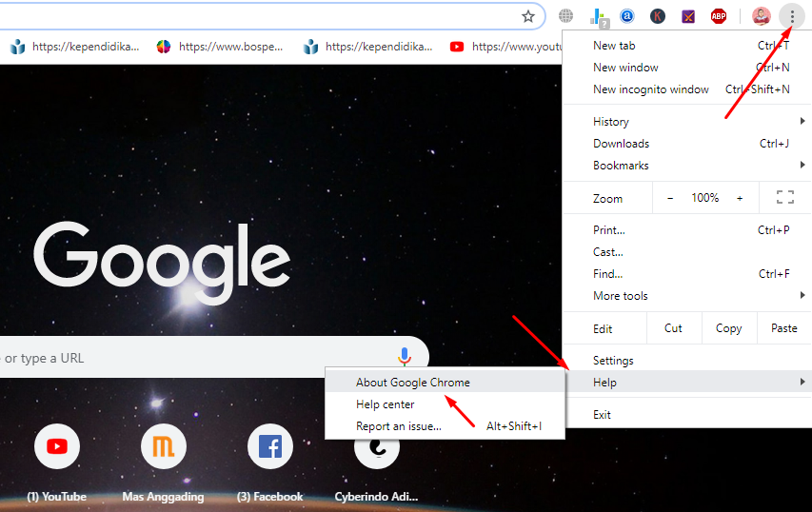This screenshot has width=812, height=512.
Task: Choose Cast from the menu
Action: point(687,252)
